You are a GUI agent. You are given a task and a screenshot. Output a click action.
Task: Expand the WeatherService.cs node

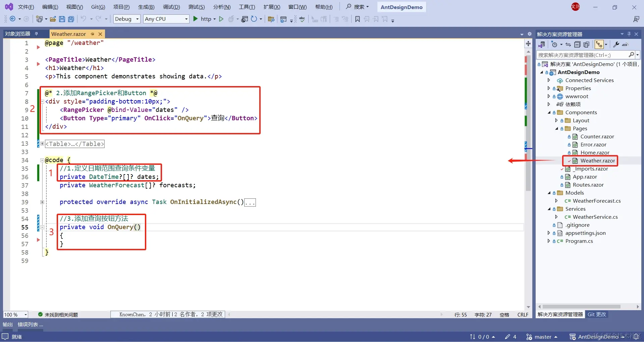click(x=556, y=217)
